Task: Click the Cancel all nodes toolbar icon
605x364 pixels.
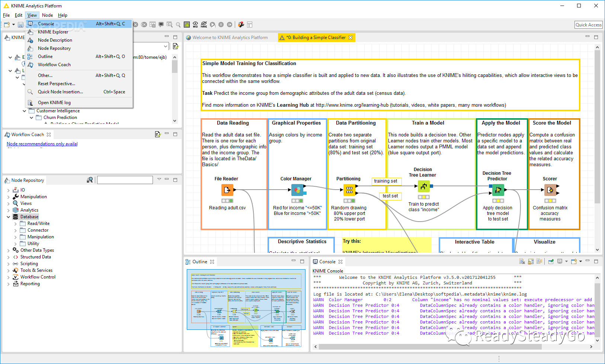Action: tap(144, 25)
